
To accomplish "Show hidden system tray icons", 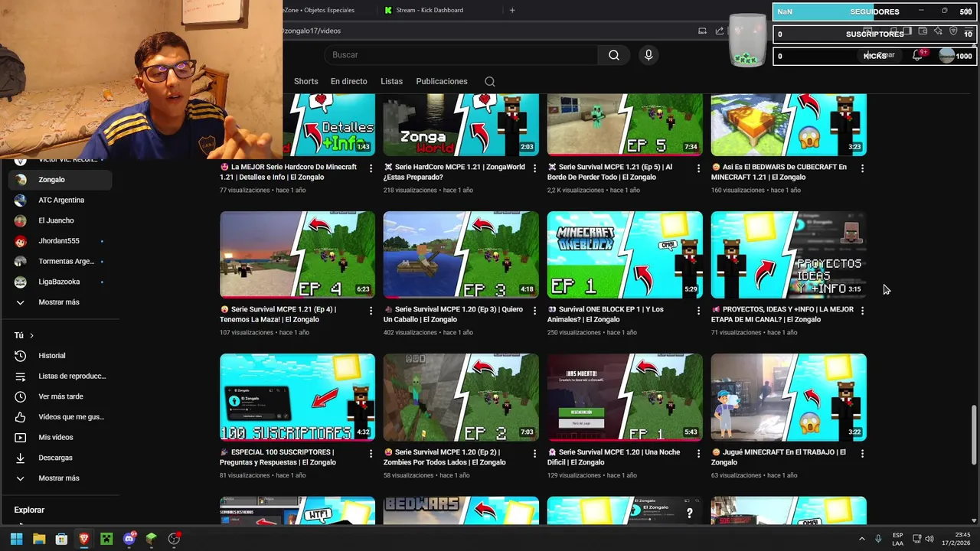I will point(861,539).
